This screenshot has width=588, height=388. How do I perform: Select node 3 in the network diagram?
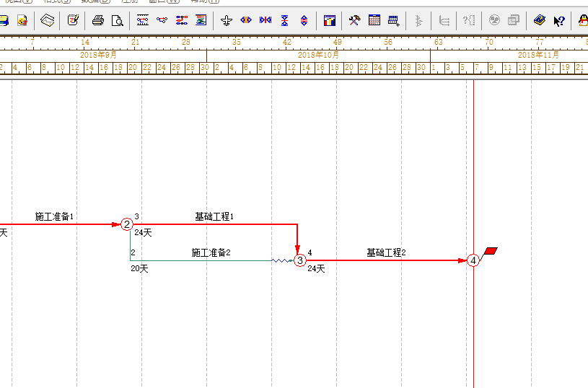pos(300,260)
